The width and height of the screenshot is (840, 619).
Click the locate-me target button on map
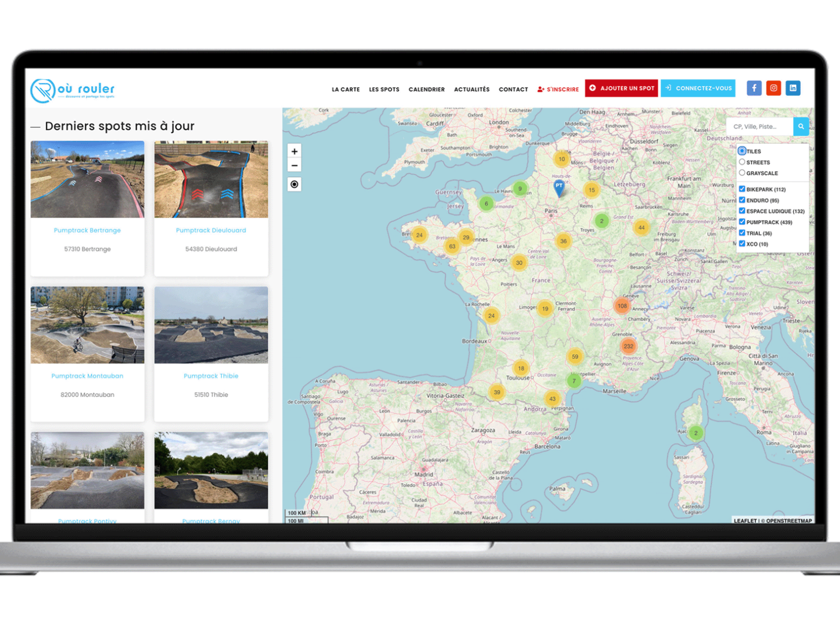click(295, 184)
